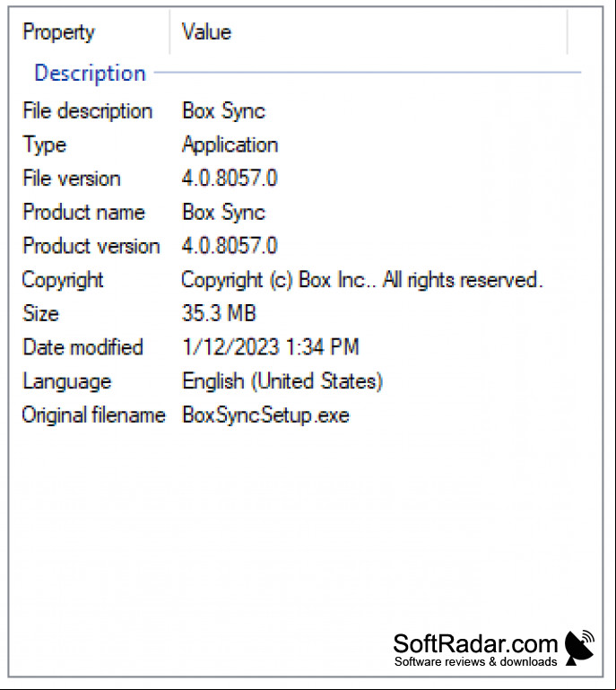
Task: Select the File description property label
Action: point(88,111)
